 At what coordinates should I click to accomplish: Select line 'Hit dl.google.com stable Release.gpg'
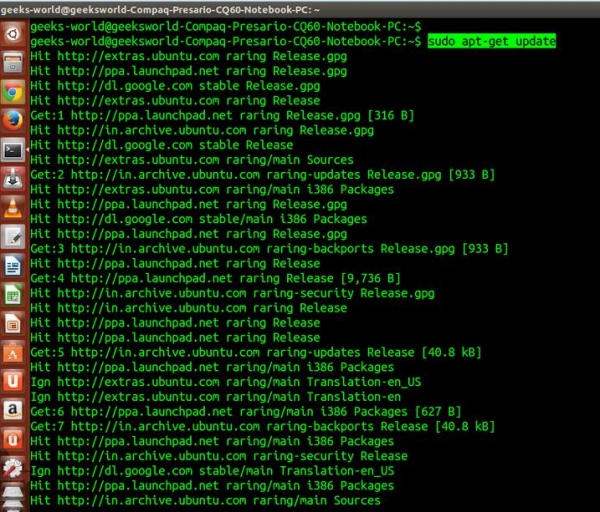(175, 86)
